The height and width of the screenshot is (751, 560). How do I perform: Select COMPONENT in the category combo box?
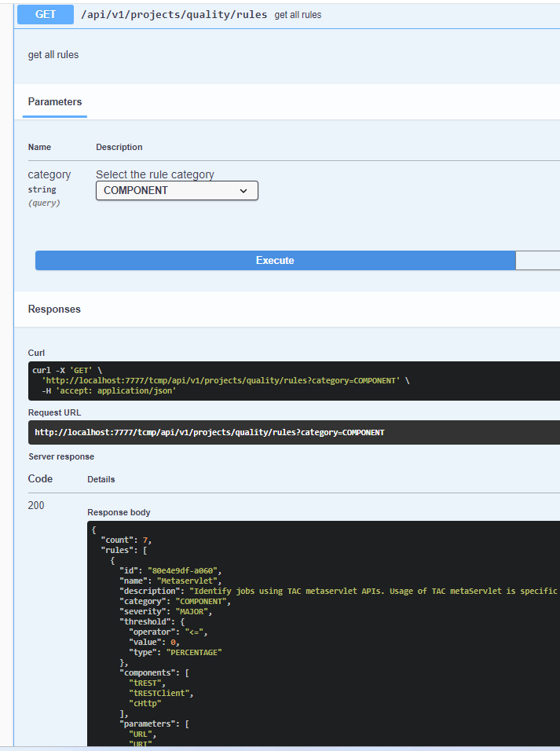click(176, 190)
